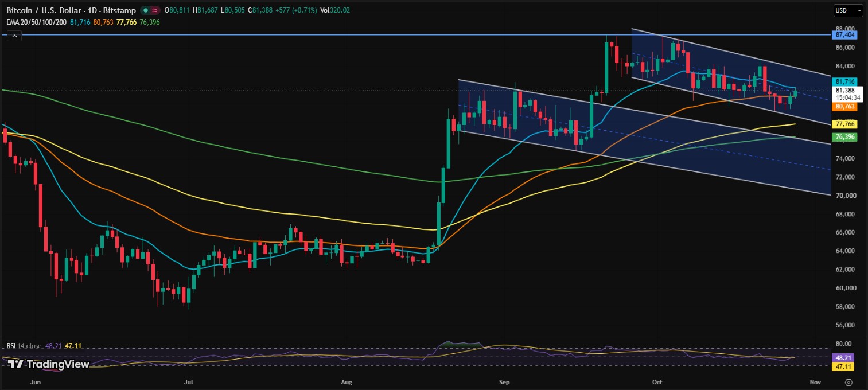Click the 58,000 price scale label
Screen dimensions: 868x390
click(x=846, y=307)
